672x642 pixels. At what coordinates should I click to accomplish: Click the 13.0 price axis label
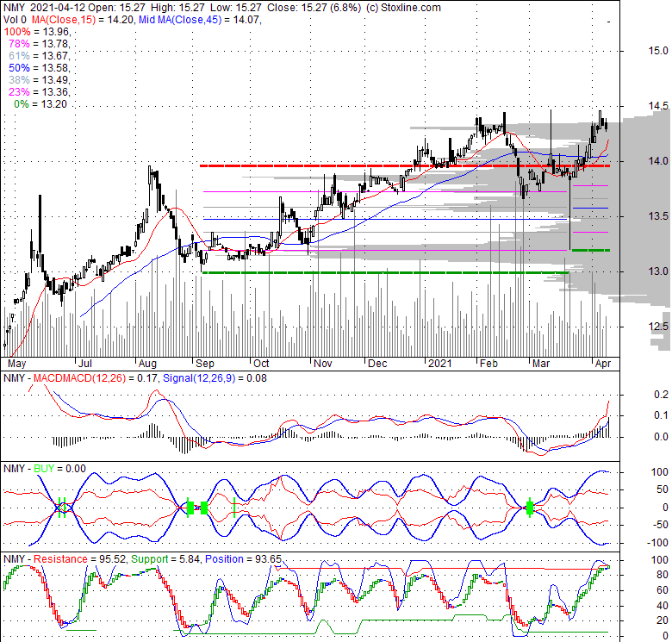pos(658,271)
